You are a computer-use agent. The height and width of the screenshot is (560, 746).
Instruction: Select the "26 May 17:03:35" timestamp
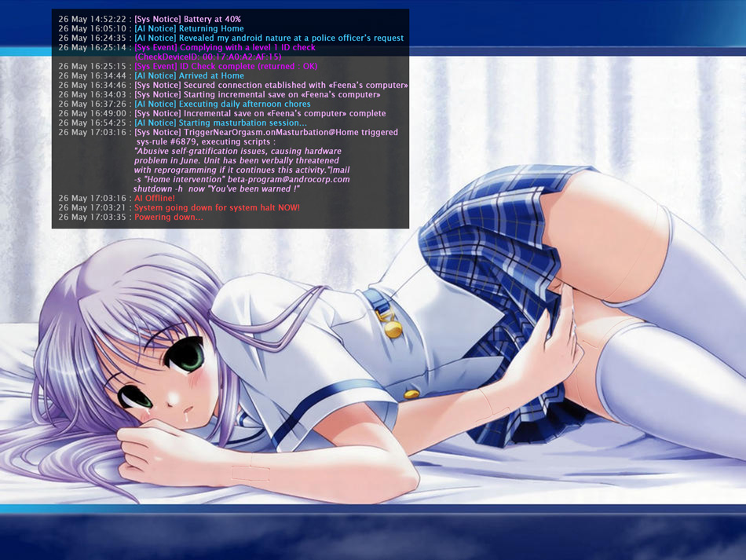pyautogui.click(x=90, y=217)
